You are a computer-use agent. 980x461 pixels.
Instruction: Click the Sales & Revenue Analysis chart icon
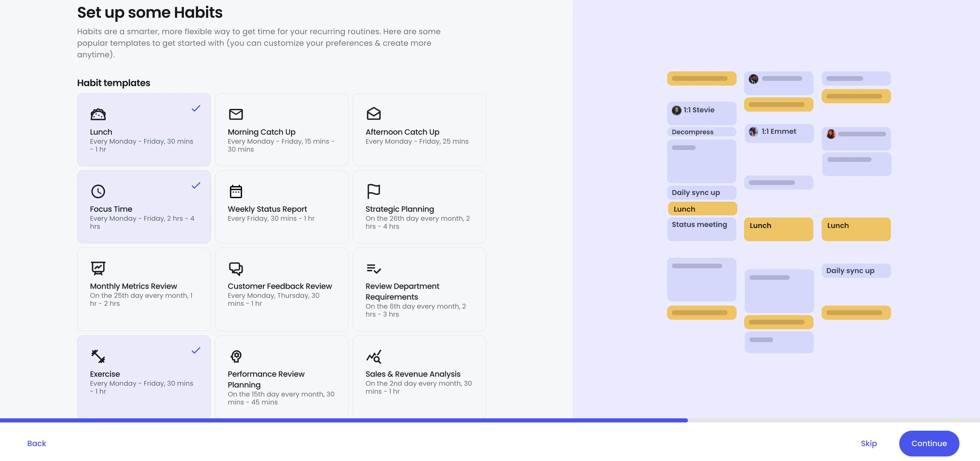(374, 357)
